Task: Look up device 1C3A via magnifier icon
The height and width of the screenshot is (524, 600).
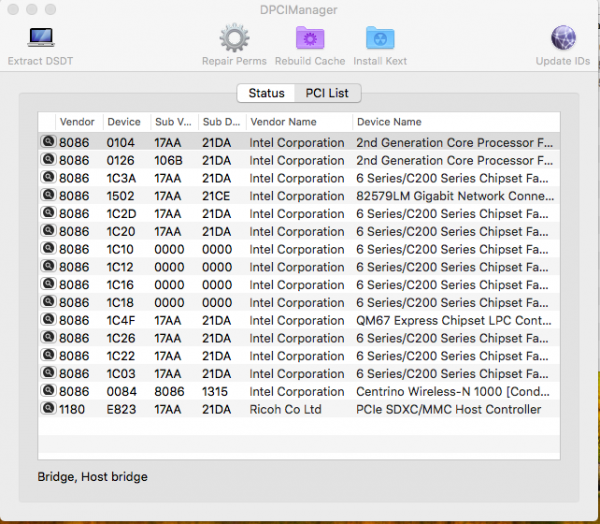Action: (x=48, y=177)
